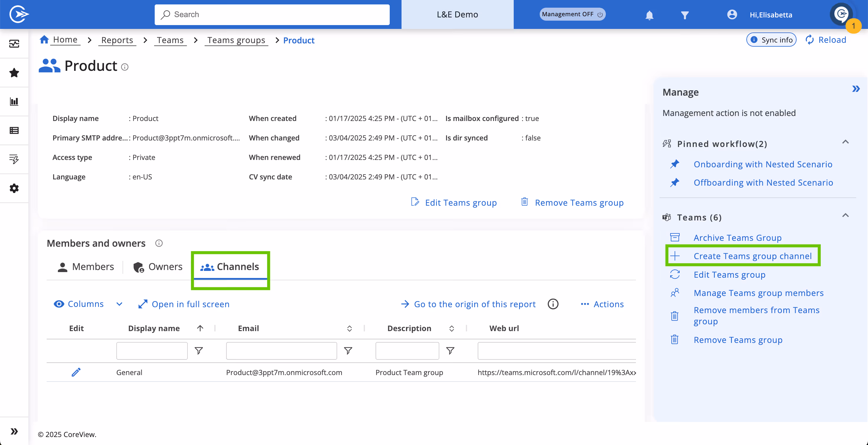The image size is (868, 445).
Task: Click Display name column filter icon
Action: pyautogui.click(x=199, y=351)
